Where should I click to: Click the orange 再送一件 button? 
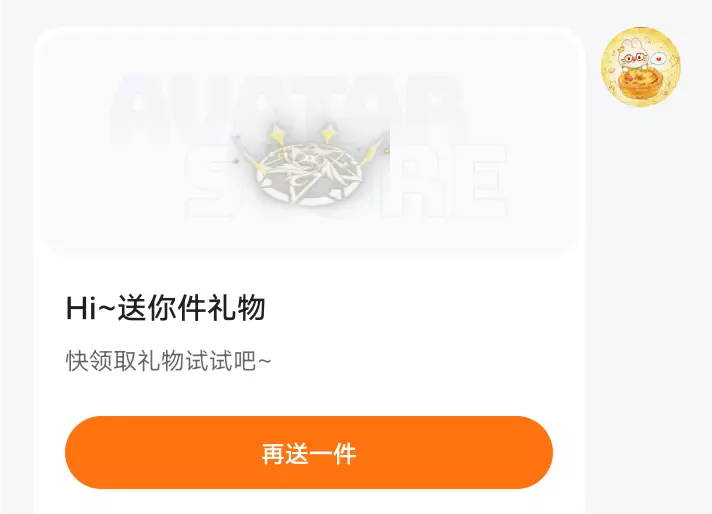tap(309, 453)
